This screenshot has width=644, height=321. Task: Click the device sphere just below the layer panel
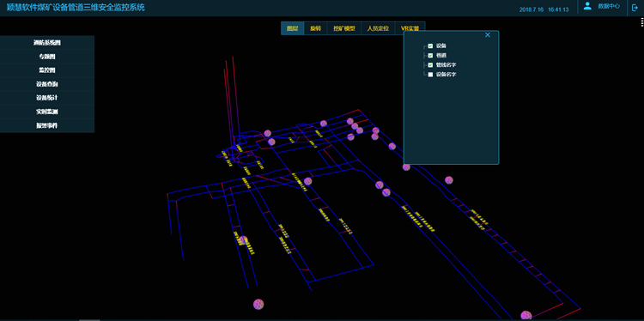(406, 167)
